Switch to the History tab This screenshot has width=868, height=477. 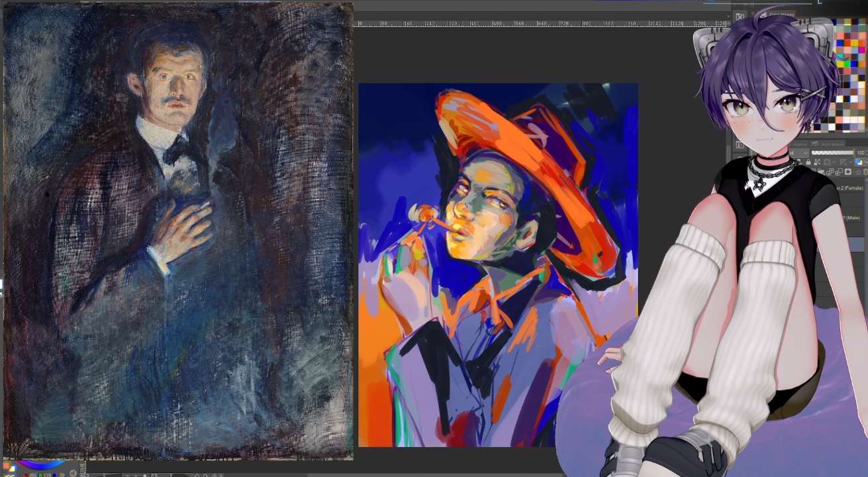pyautogui.click(x=800, y=144)
